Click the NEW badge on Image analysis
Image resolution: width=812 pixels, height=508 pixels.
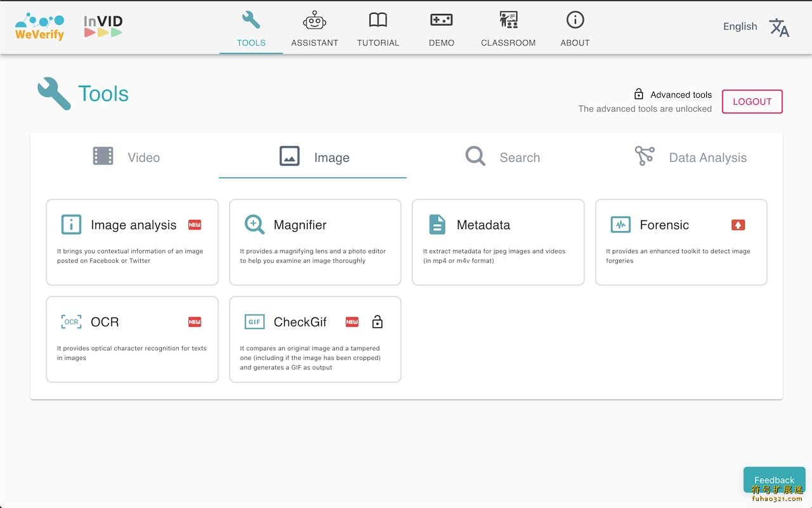[x=195, y=225]
